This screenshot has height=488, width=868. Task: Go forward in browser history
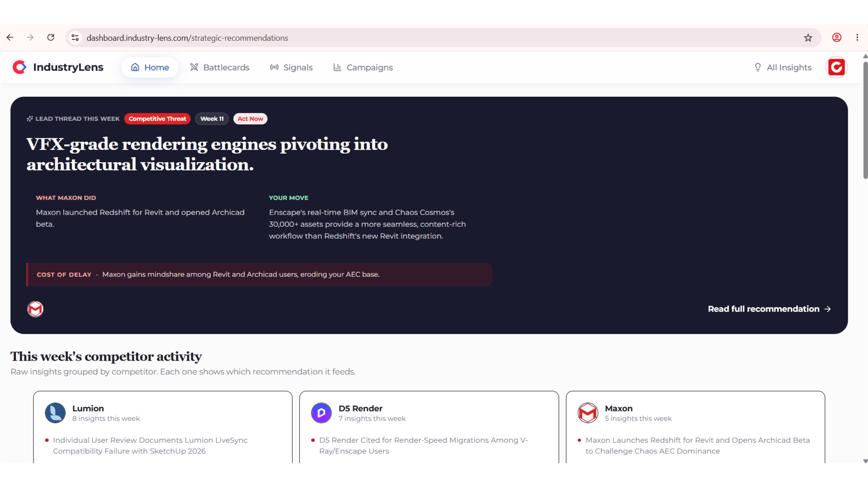point(30,38)
